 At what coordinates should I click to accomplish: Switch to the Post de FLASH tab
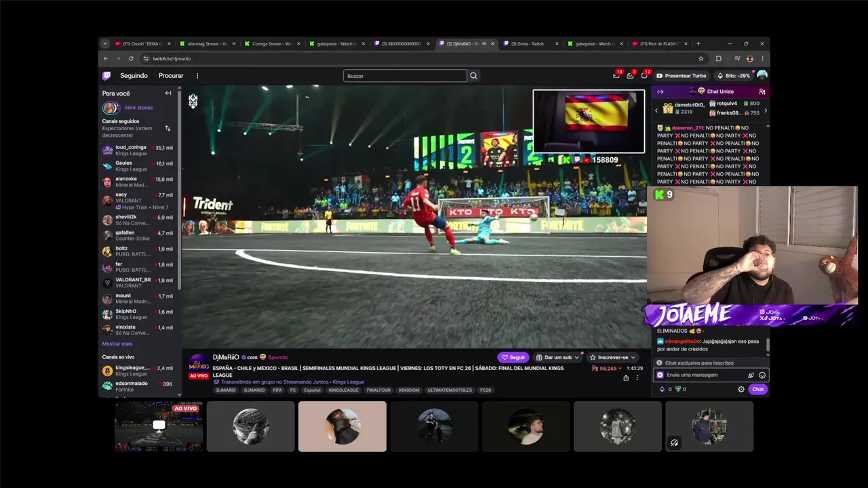pos(659,43)
